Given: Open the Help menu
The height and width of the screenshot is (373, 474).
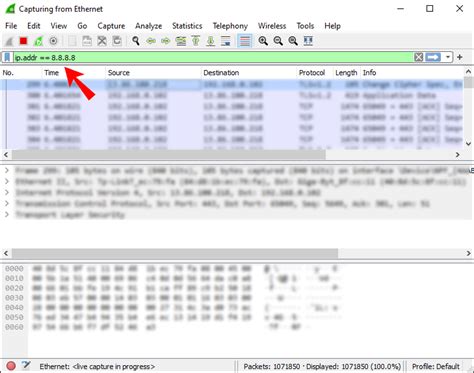Looking at the screenshot, I should pyautogui.click(x=332, y=26).
